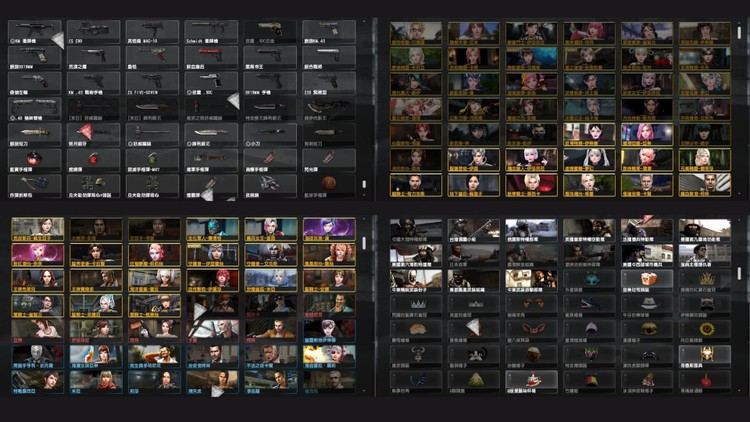Pick the shark hat headgear

[x=589, y=307]
